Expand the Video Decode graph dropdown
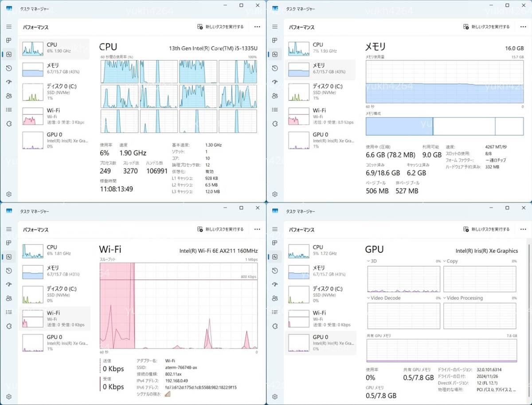 click(369, 298)
